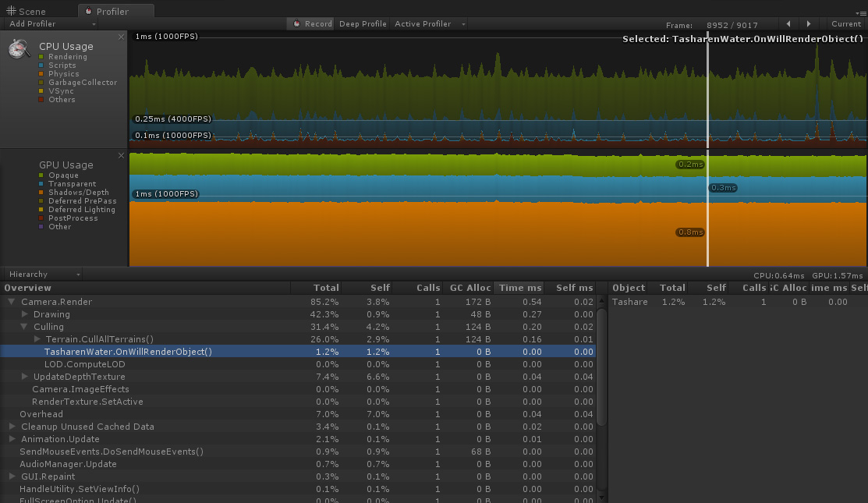
Task: Expand Terrain.CullAllTerrains() row
Action: coord(37,339)
